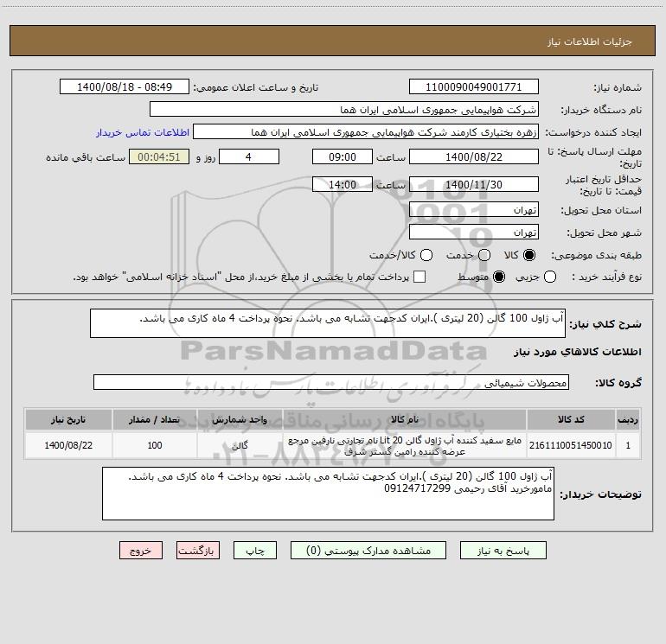Click the need date cell 1400/08/22
Image resolution: width=666 pixels, height=644 pixels.
click(x=68, y=445)
